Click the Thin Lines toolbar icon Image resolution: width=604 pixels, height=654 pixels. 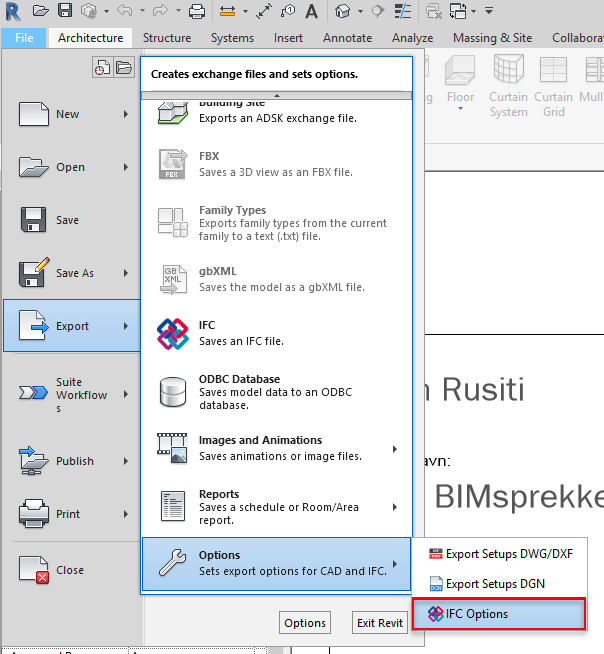(403, 11)
